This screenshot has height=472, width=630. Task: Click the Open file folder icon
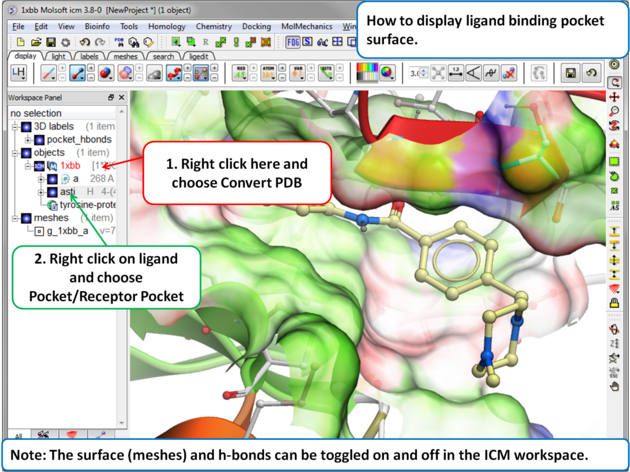point(36,43)
